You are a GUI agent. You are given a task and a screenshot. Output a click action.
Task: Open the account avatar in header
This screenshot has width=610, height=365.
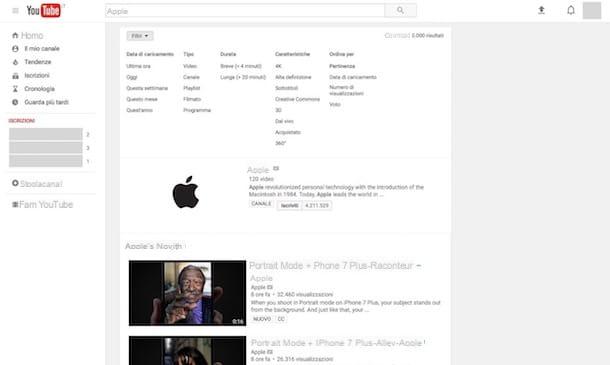click(x=592, y=11)
